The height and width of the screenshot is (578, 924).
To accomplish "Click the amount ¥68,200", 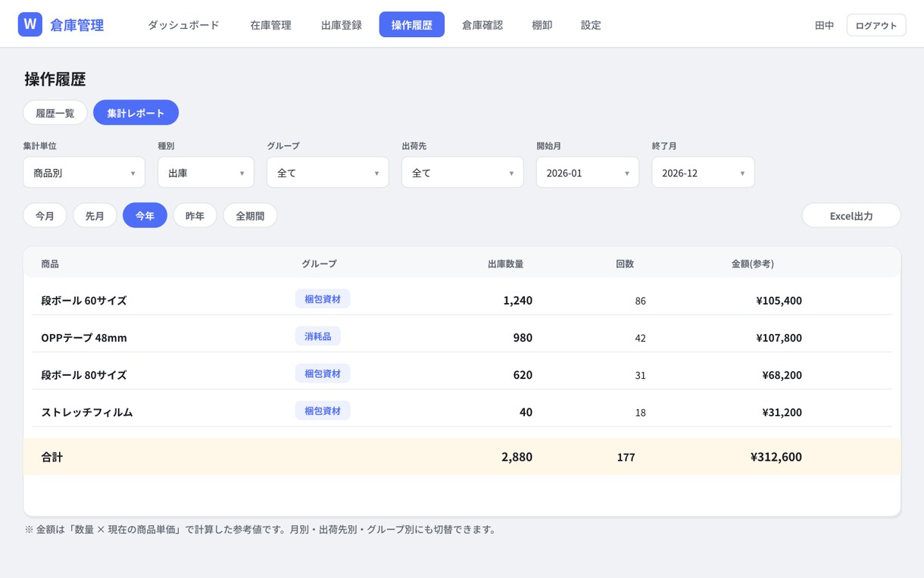I will pos(782,375).
